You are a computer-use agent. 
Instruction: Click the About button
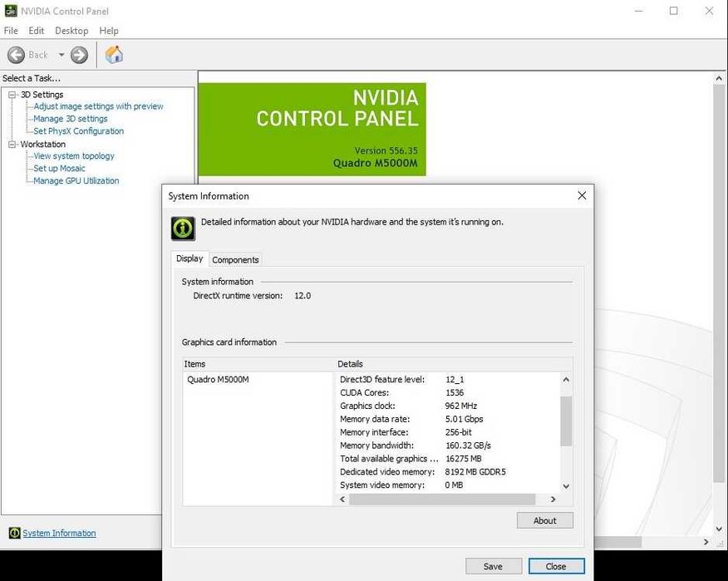pos(544,520)
